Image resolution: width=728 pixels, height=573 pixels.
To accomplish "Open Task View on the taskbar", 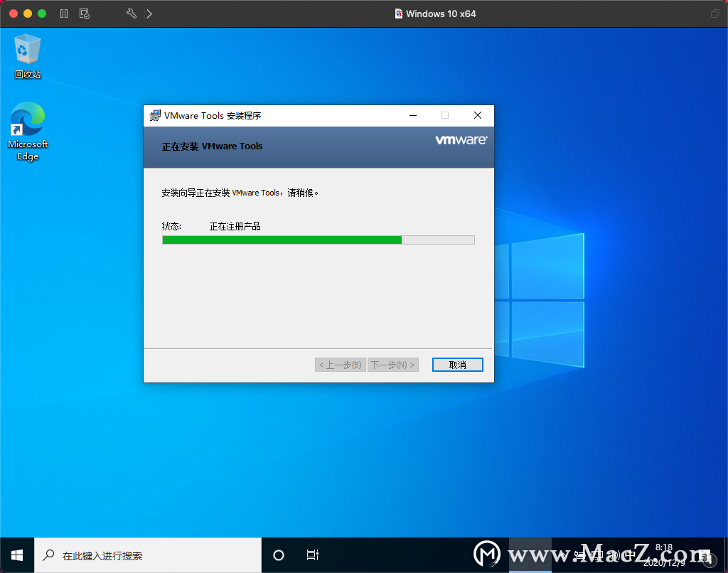I will (x=313, y=555).
